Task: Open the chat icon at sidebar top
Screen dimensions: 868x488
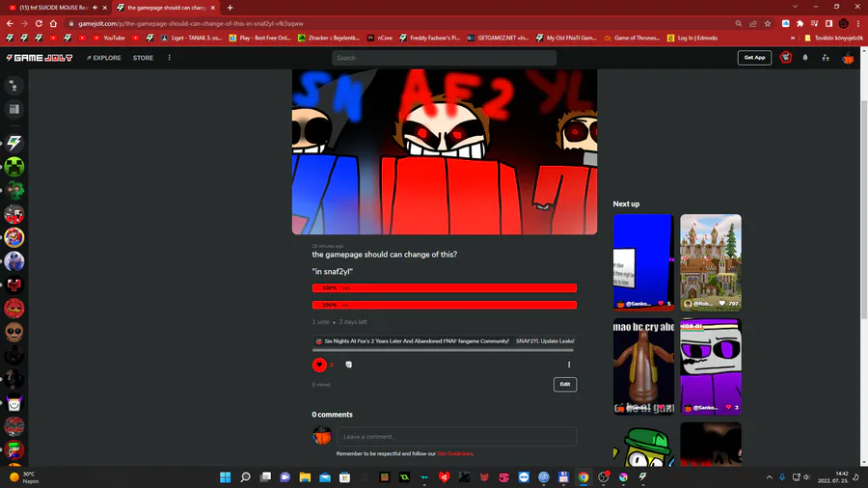Action: (14, 86)
